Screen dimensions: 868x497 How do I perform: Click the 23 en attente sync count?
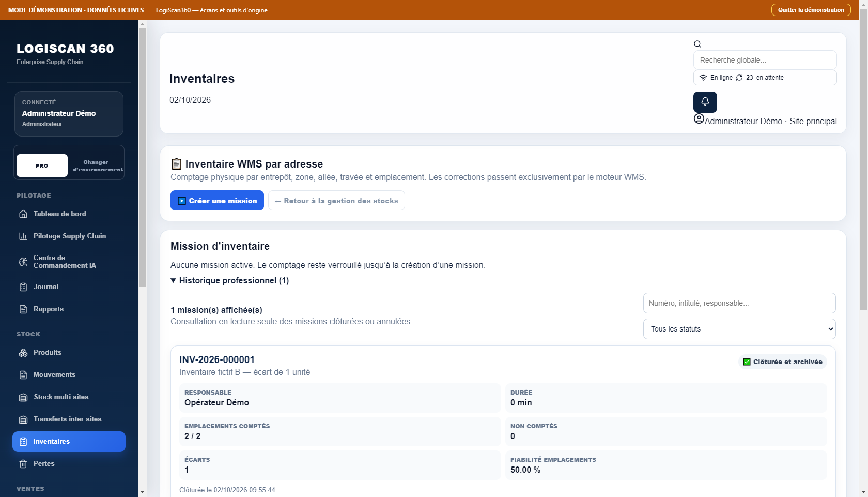tap(765, 78)
